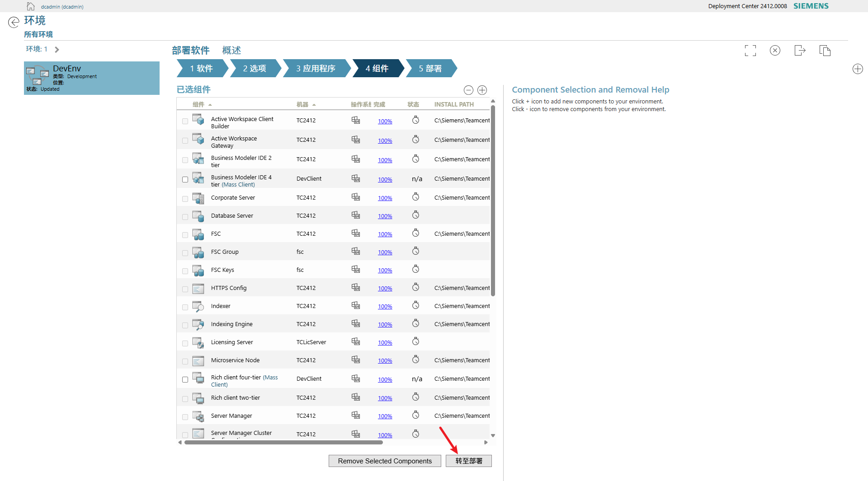Click the minus icon to remove components

[469, 90]
